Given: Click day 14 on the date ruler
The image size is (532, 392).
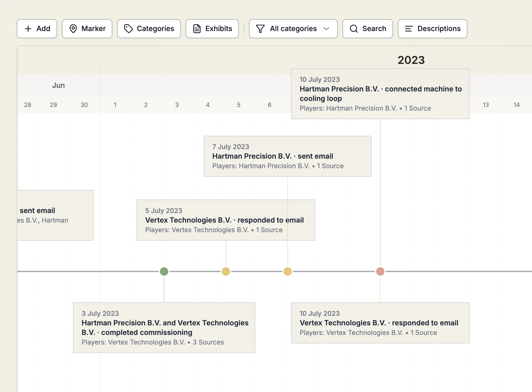Looking at the screenshot, I should [x=516, y=105].
